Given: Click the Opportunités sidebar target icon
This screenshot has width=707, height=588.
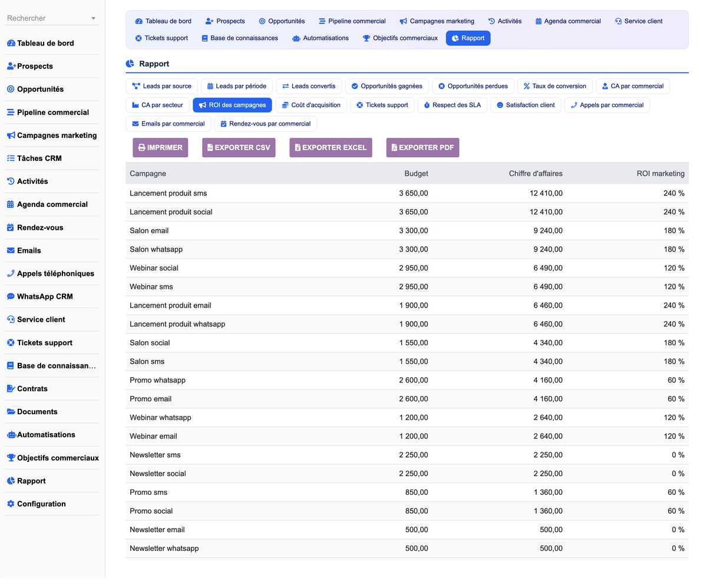Looking at the screenshot, I should (11, 90).
